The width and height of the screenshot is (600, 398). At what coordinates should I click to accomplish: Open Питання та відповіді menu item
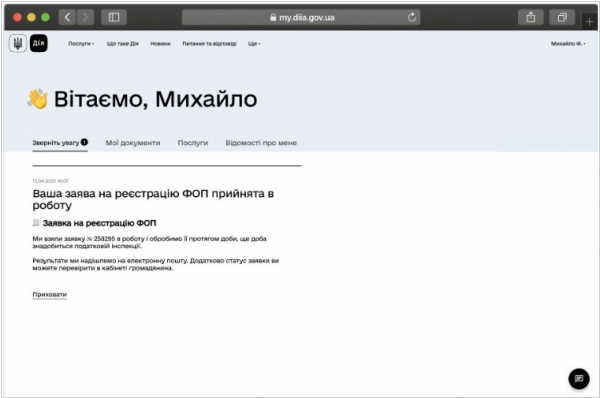point(209,44)
